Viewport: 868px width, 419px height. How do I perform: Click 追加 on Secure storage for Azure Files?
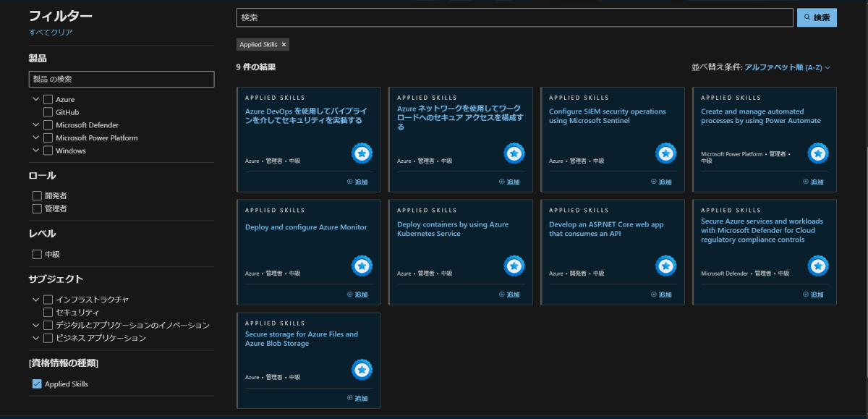pyautogui.click(x=357, y=398)
